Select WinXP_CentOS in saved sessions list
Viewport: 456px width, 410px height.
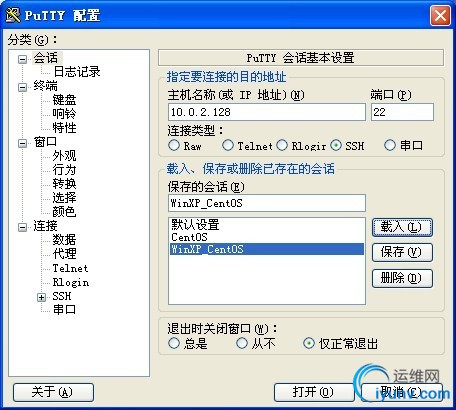[267, 249]
